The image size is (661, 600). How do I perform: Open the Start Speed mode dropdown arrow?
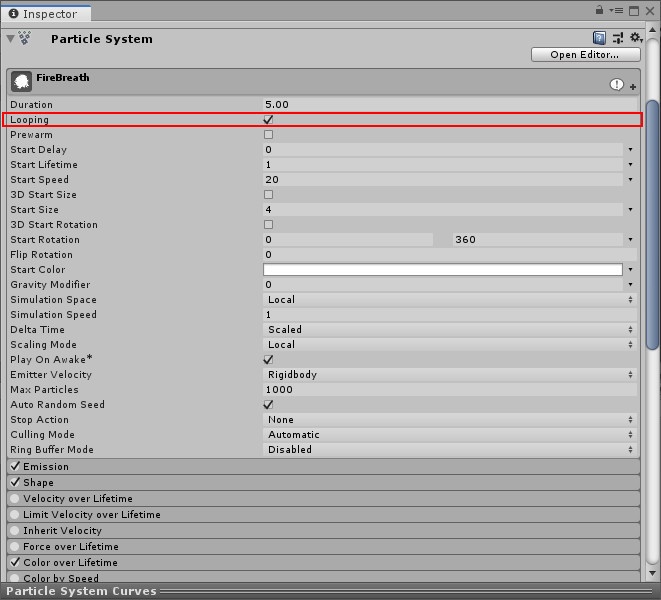point(631,180)
